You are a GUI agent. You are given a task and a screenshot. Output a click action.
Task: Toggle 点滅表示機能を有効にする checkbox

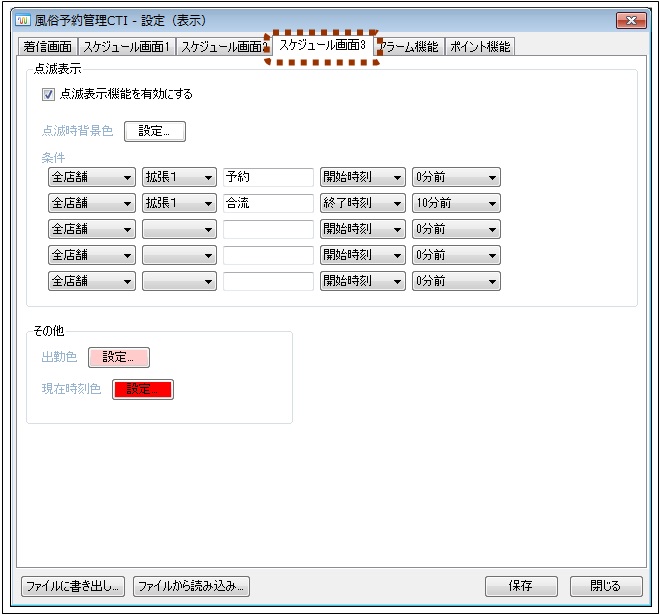point(48,95)
